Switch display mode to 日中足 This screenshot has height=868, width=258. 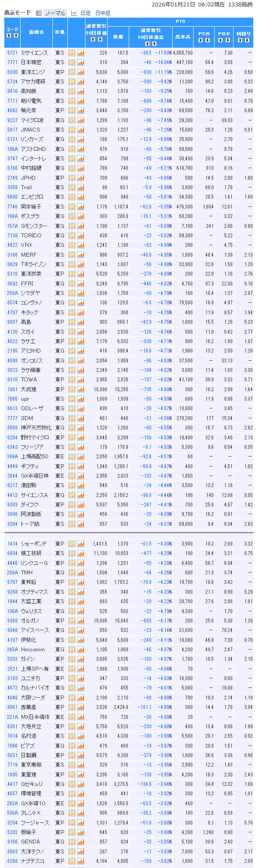point(103,13)
